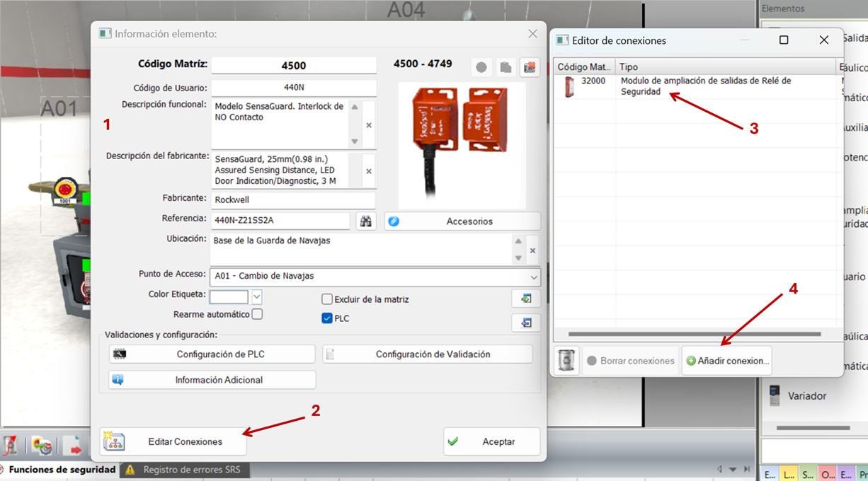This screenshot has height=481, width=868.
Task: Select the Variador element in Elementos list
Action: 806,396
